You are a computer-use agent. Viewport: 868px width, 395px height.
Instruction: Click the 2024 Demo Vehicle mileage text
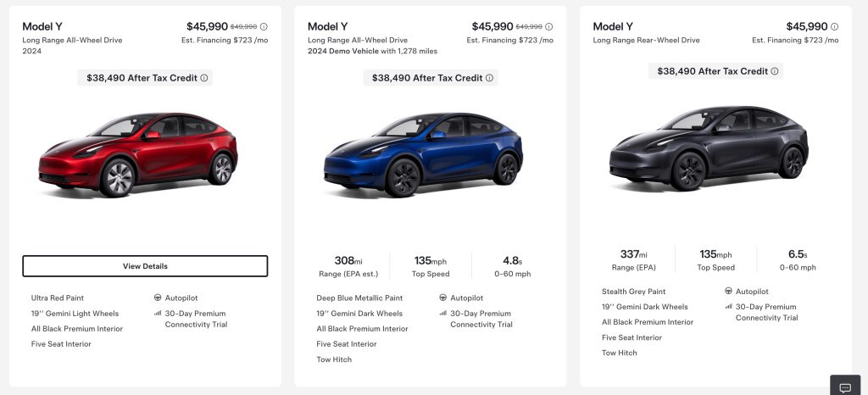click(372, 51)
